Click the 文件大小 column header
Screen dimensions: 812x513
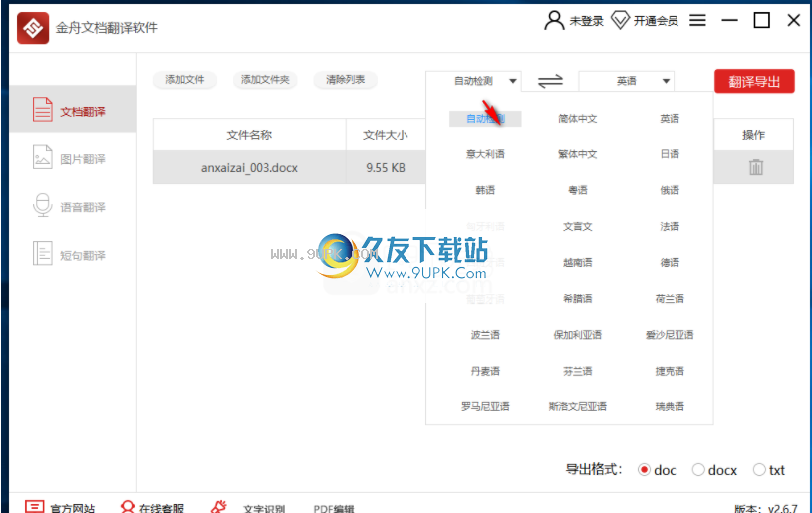coord(386,135)
